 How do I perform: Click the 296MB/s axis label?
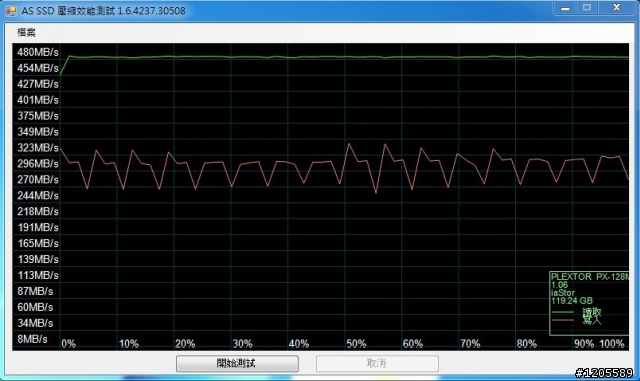[x=38, y=164]
